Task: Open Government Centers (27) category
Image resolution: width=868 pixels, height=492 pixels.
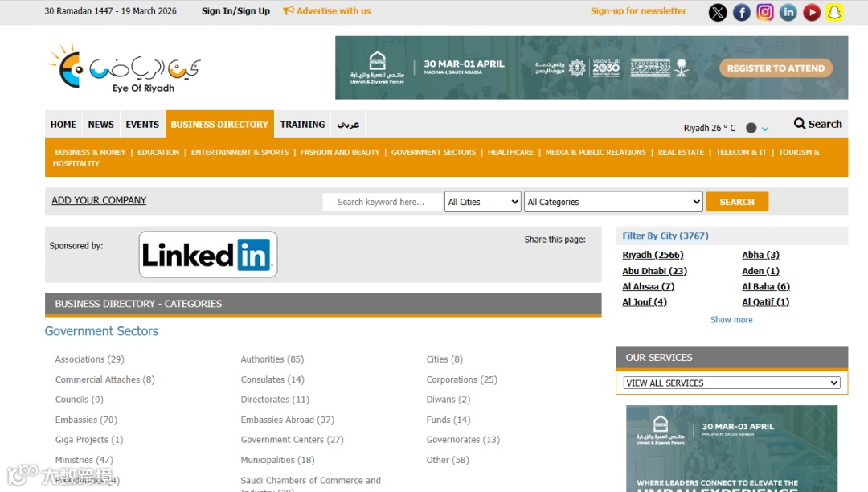Action: tap(292, 440)
